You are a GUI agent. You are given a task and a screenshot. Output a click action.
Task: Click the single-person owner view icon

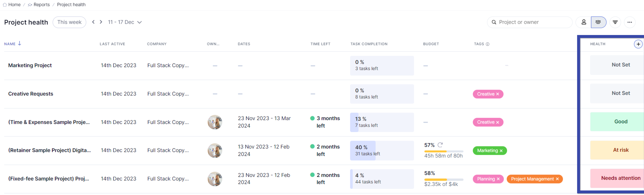583,22
